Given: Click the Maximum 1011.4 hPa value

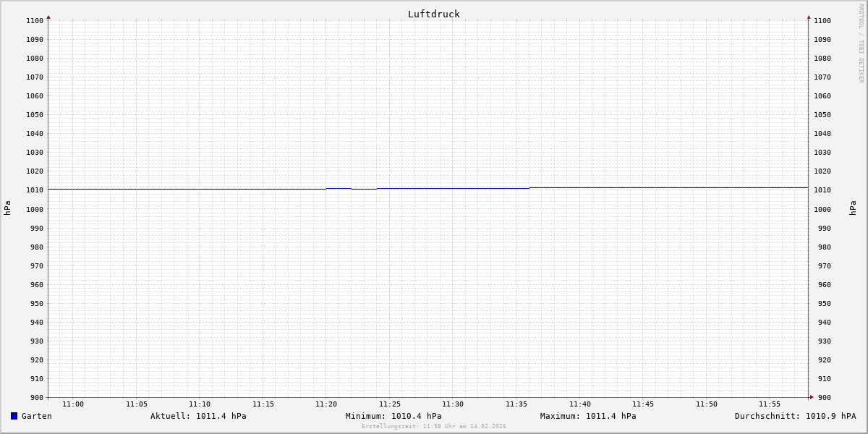Looking at the screenshot, I should [x=588, y=416].
